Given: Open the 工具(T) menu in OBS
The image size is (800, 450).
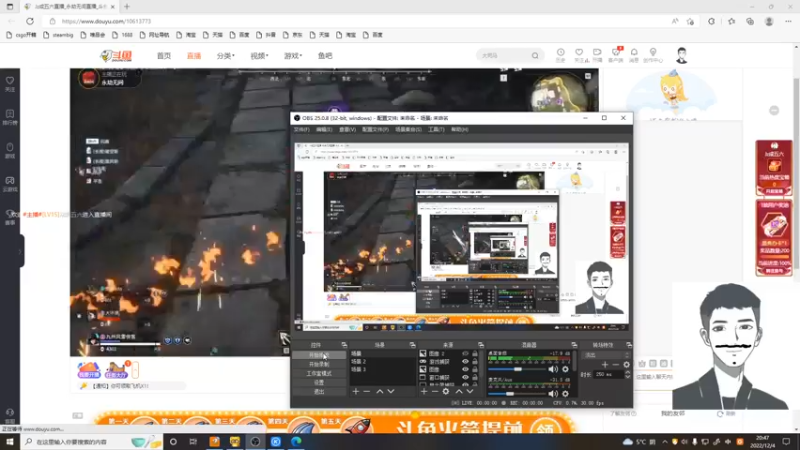Looking at the screenshot, I should 436,130.
